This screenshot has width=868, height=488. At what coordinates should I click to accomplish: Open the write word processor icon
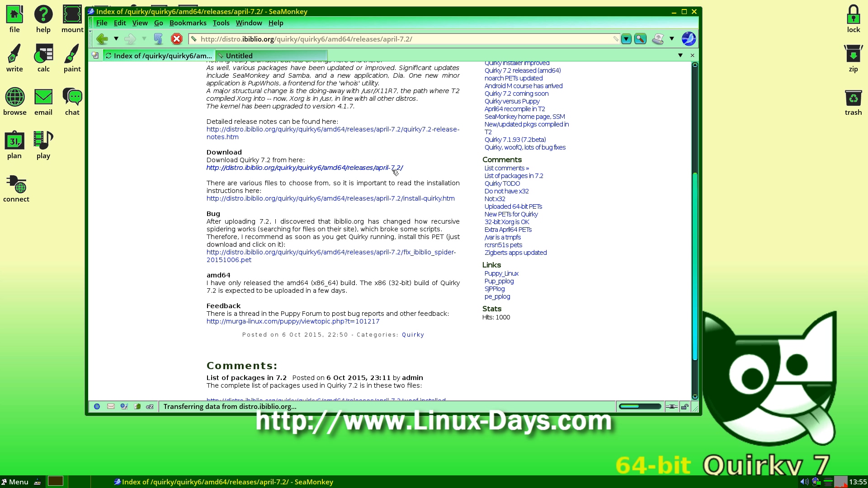[14, 58]
